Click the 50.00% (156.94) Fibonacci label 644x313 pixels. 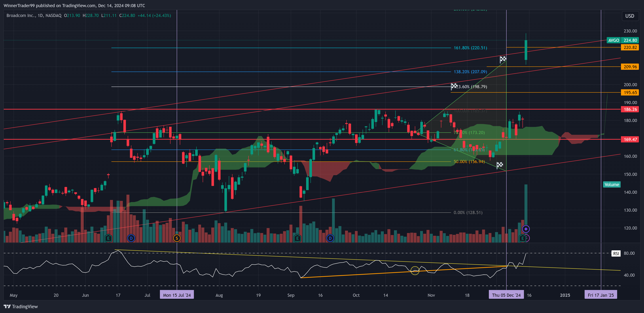pyautogui.click(x=469, y=162)
